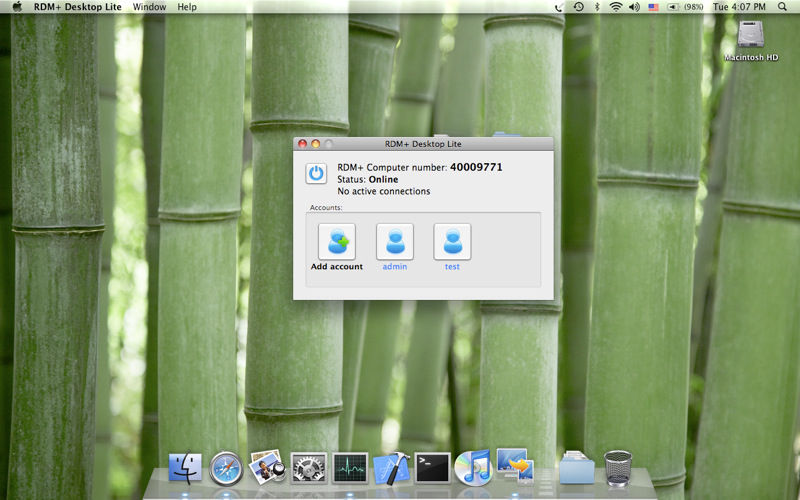800x500 pixels.
Task: Click the US flag input source icon
Action: point(653,7)
